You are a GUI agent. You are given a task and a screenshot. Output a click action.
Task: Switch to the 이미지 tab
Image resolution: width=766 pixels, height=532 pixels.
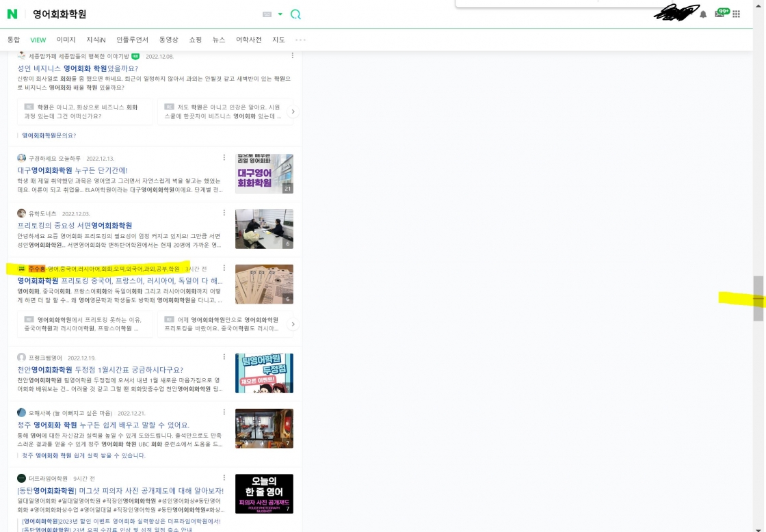pyautogui.click(x=66, y=40)
